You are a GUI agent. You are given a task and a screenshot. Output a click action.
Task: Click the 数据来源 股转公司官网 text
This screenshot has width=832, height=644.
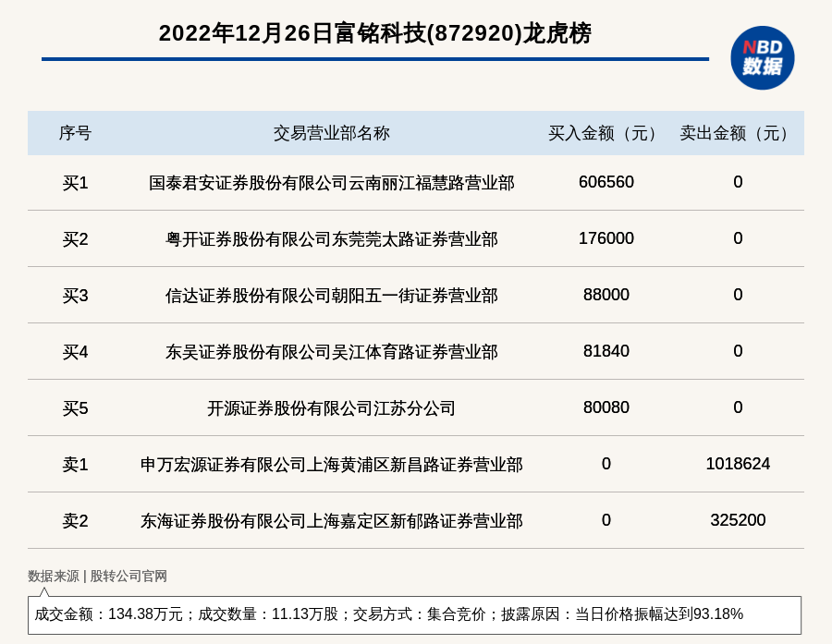97,576
